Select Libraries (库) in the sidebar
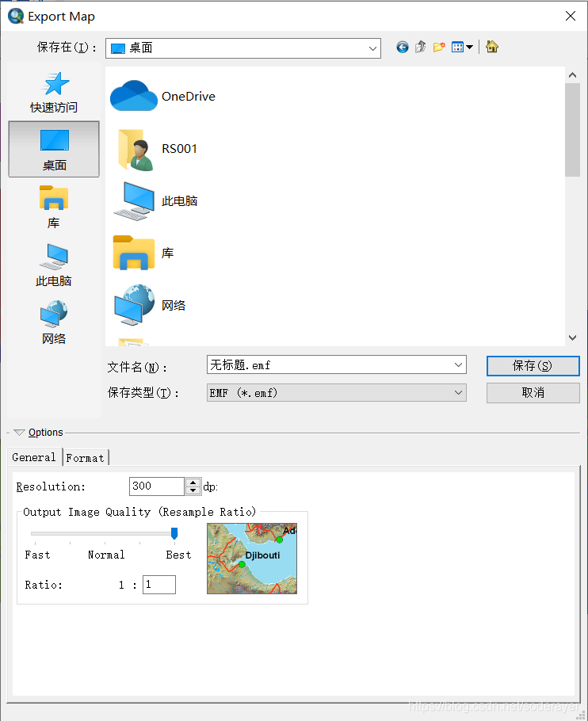Image resolution: width=588 pixels, height=721 pixels. pos(54,207)
